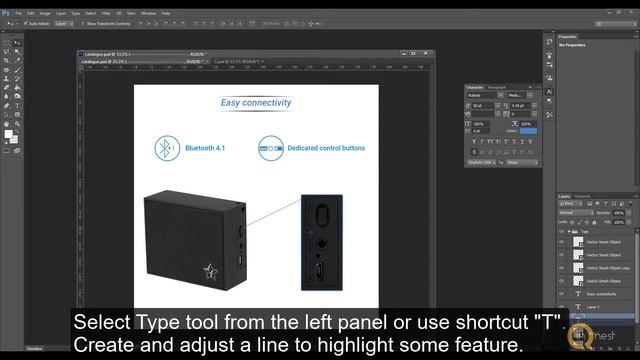Open the Select menu
The height and width of the screenshot is (360, 640).
tap(91, 13)
